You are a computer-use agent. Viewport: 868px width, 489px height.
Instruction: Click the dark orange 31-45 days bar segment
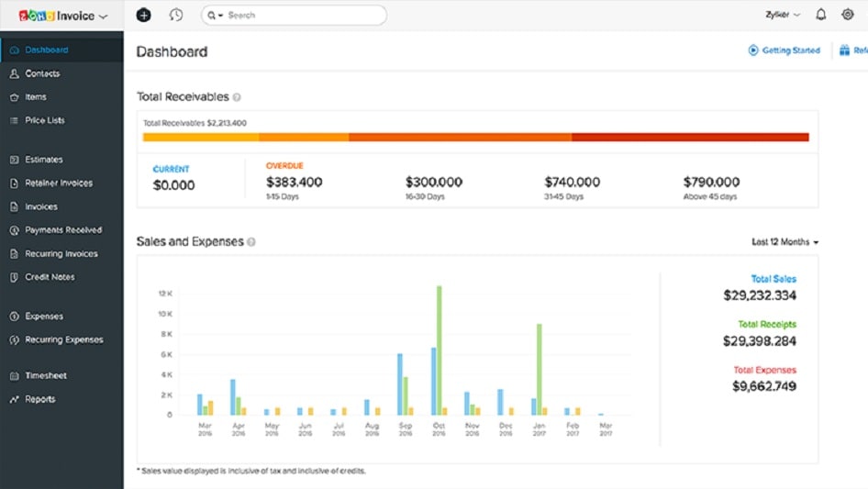pyautogui.click(x=460, y=138)
